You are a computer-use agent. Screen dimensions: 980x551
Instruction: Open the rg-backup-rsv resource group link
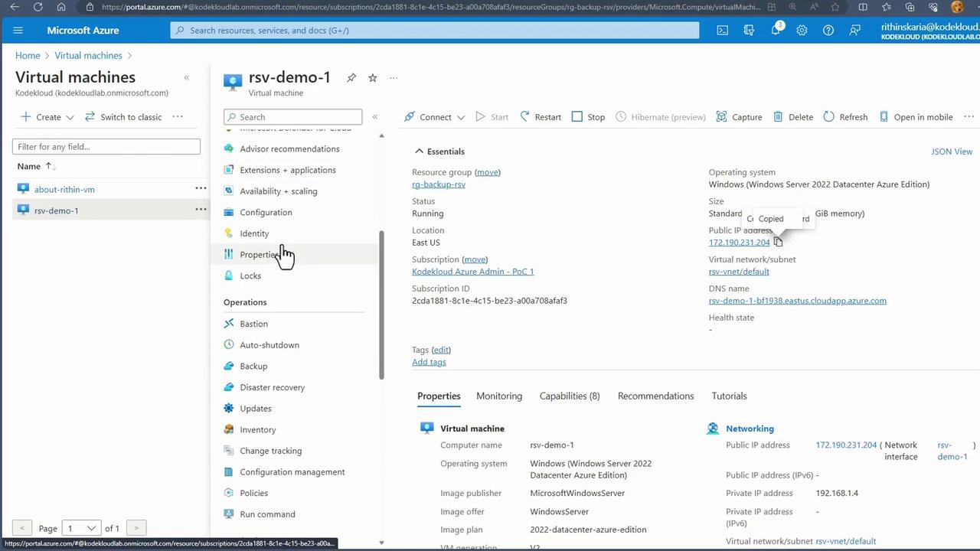click(x=439, y=184)
